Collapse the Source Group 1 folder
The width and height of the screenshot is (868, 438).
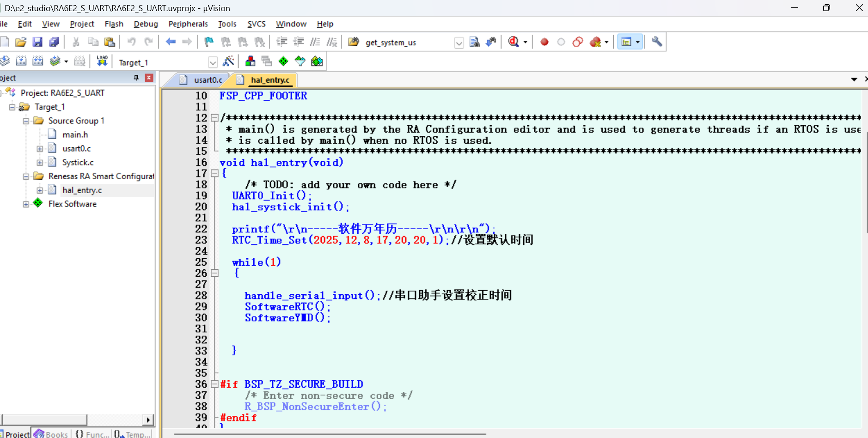point(26,121)
